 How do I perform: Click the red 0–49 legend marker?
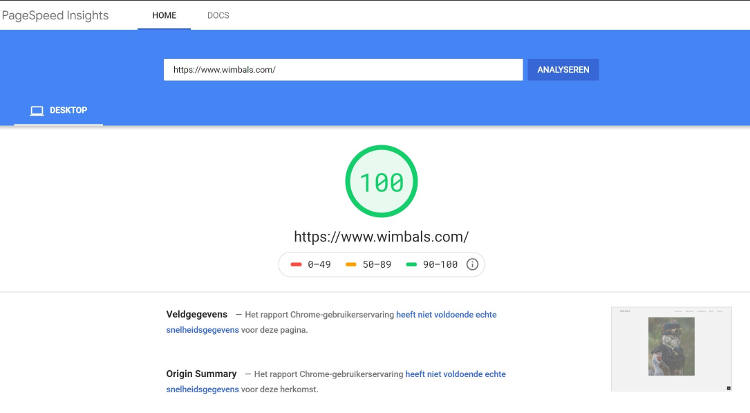pyautogui.click(x=296, y=264)
